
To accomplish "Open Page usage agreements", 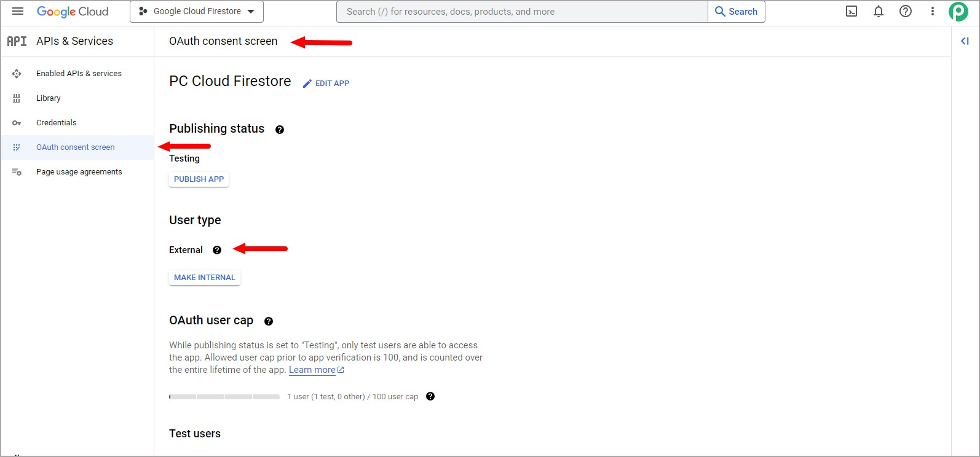I will 77,172.
